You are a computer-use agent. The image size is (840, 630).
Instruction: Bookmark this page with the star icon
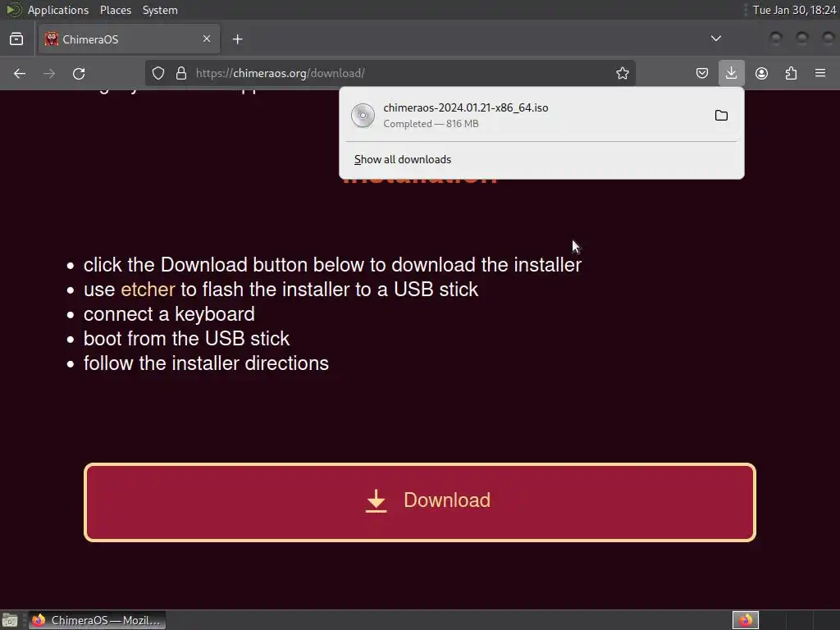point(622,73)
